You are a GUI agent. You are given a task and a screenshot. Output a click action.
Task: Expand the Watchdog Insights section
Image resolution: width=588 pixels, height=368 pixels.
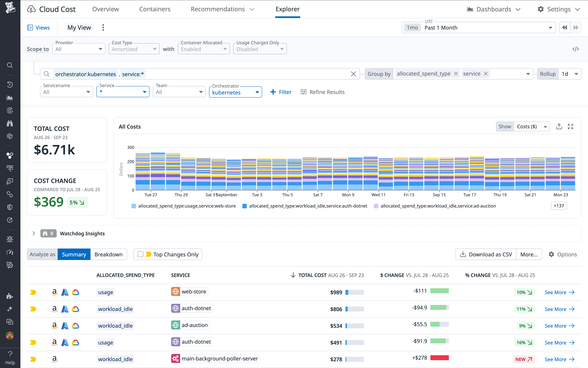tap(34, 233)
